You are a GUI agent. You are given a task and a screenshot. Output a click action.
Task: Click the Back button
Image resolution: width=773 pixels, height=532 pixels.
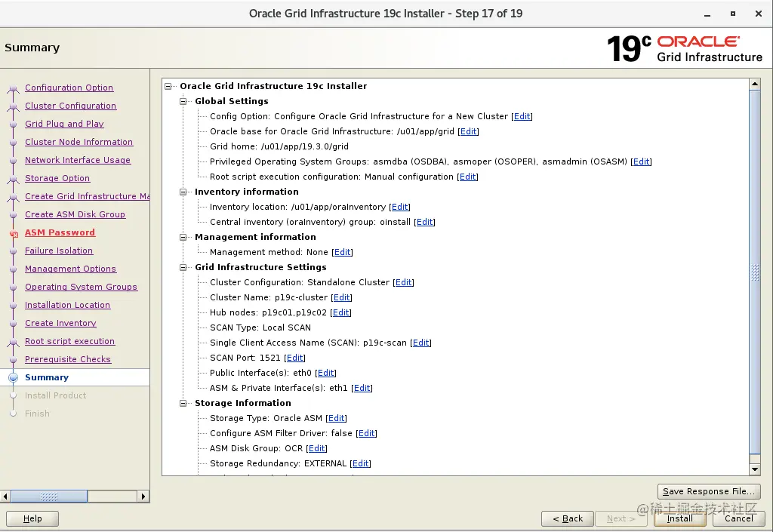[x=568, y=518]
